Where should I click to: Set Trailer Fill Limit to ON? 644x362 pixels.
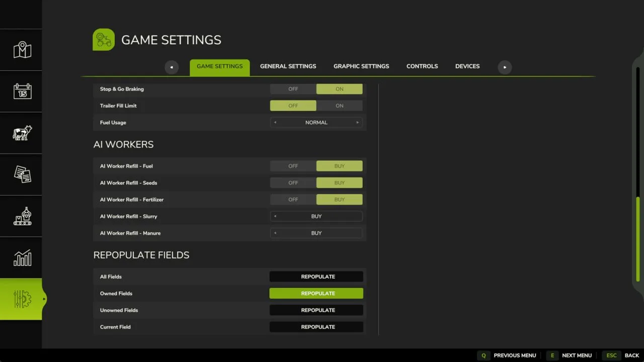coord(340,106)
